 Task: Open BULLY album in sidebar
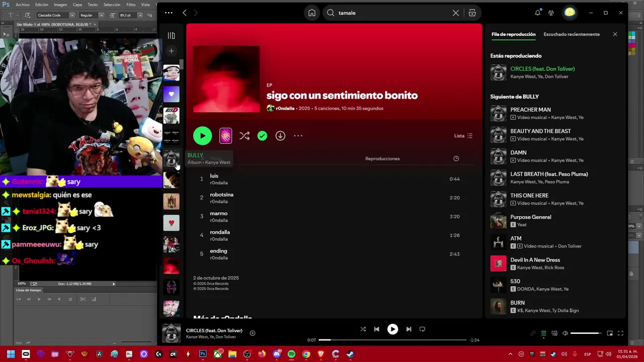pyautogui.click(x=171, y=159)
